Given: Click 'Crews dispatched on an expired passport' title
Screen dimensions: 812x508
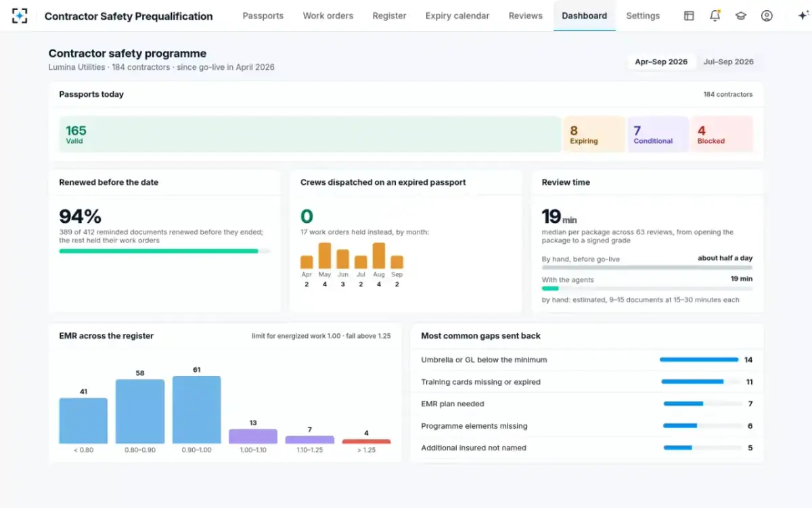Looking at the screenshot, I should (383, 182).
